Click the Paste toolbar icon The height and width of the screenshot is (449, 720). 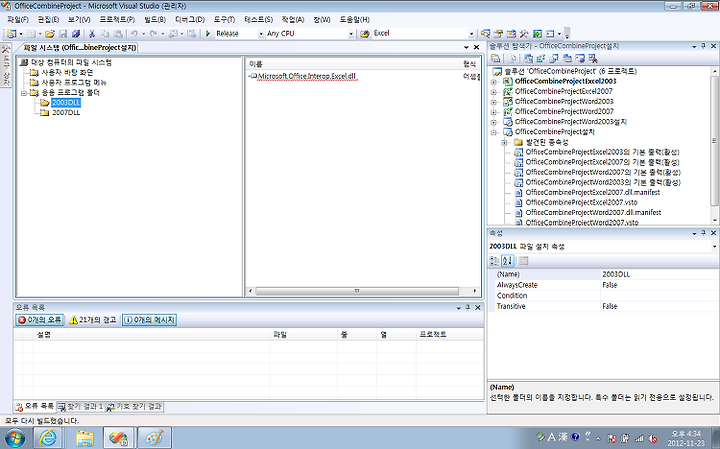[118, 34]
